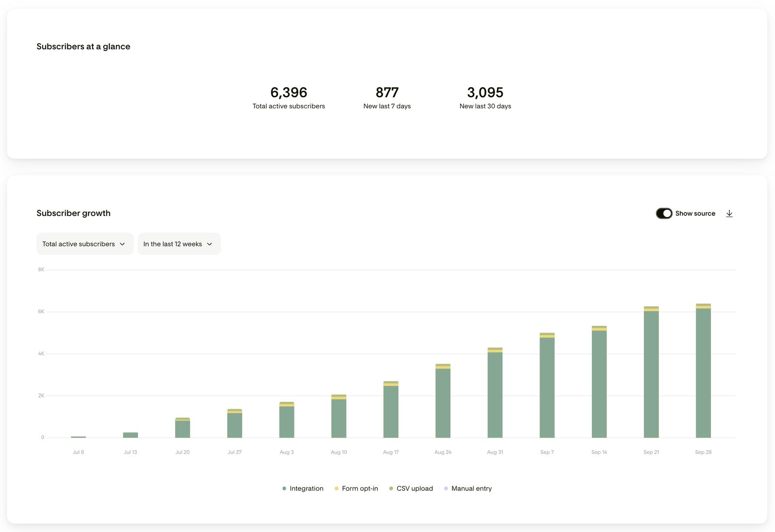Open the In the last 12 weeks dropdown
The width and height of the screenshot is (775, 532).
pos(179,244)
